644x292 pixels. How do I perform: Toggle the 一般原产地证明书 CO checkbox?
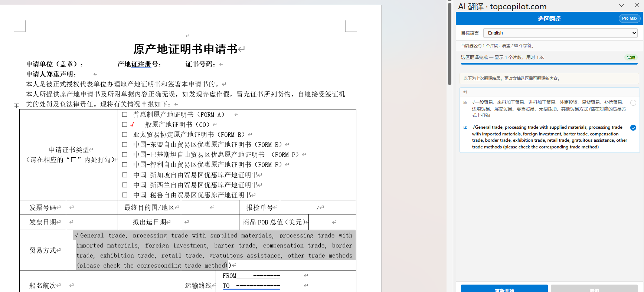[x=125, y=125]
